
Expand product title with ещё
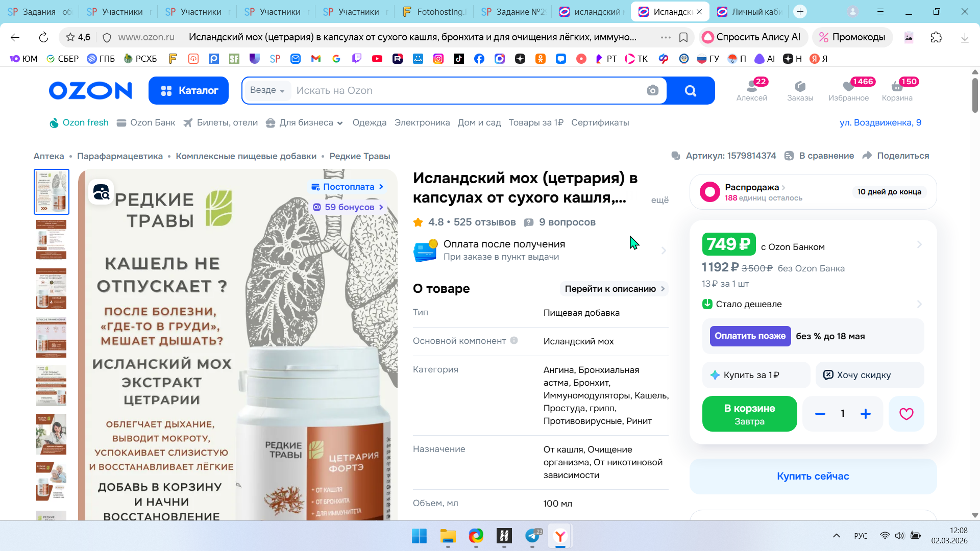(x=659, y=200)
